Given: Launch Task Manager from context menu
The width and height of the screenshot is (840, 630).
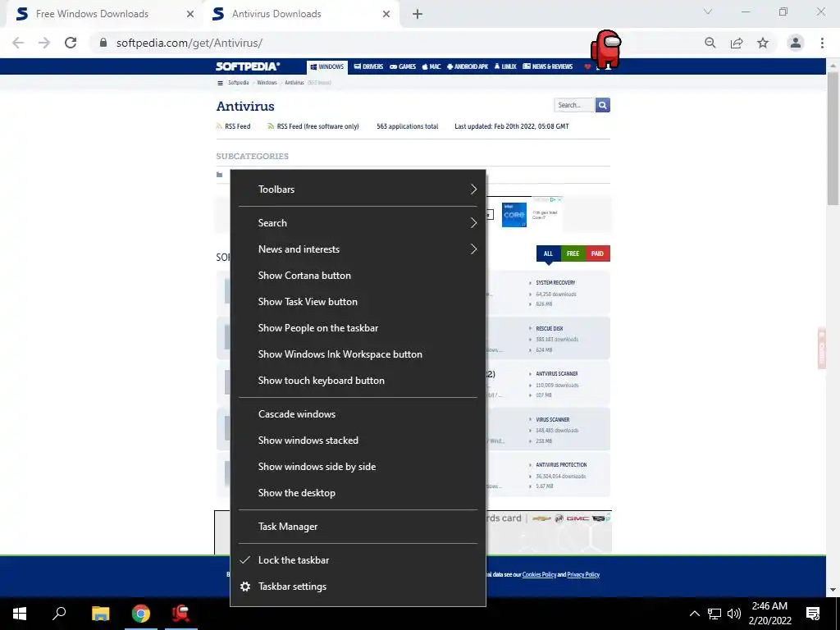Looking at the screenshot, I should pos(358,527).
